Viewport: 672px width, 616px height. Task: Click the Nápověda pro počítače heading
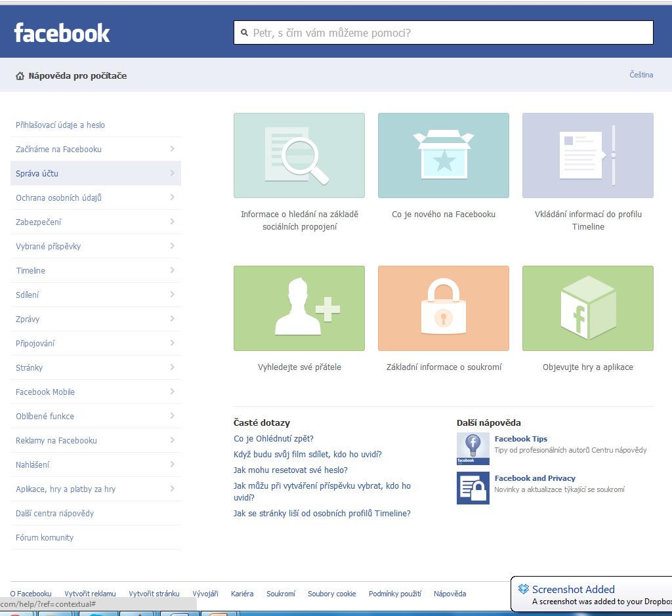tap(77, 76)
